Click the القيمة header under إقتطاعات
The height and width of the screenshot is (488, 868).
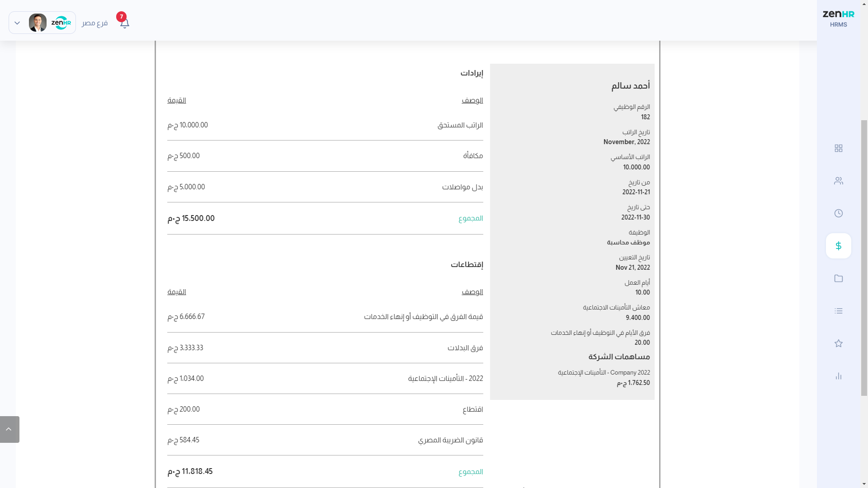177,292
